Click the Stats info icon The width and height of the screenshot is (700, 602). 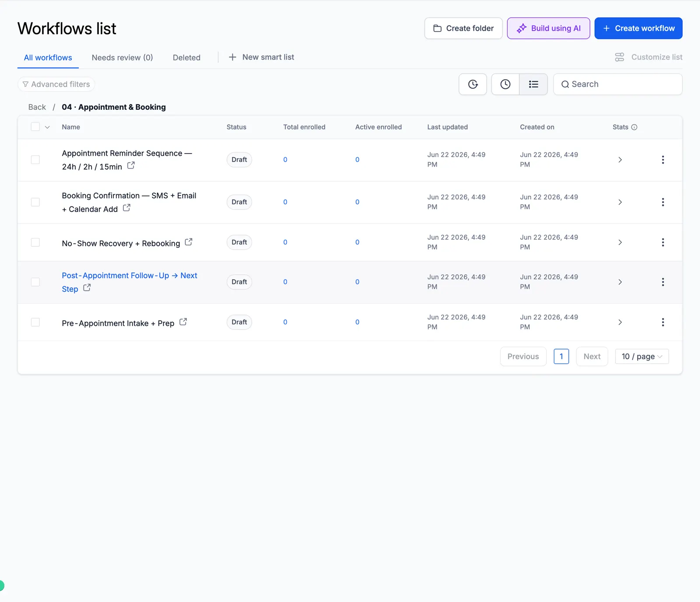coord(634,127)
